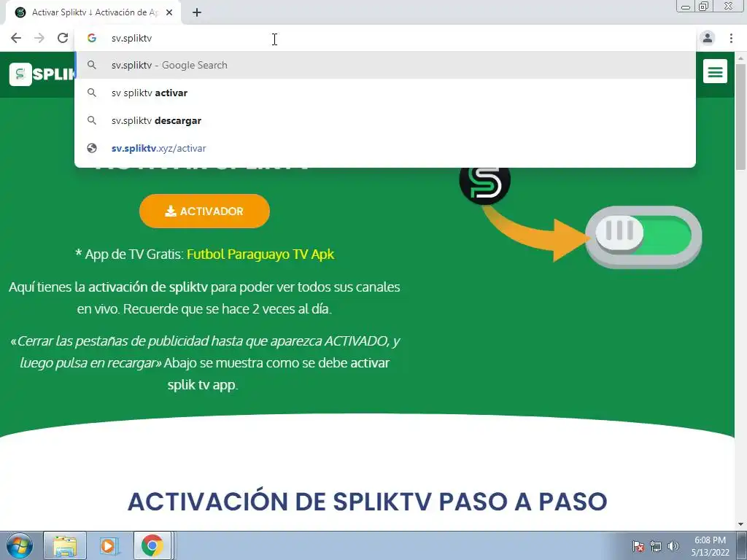Close the Activar Spliktv tab
747x560 pixels.
tap(169, 13)
